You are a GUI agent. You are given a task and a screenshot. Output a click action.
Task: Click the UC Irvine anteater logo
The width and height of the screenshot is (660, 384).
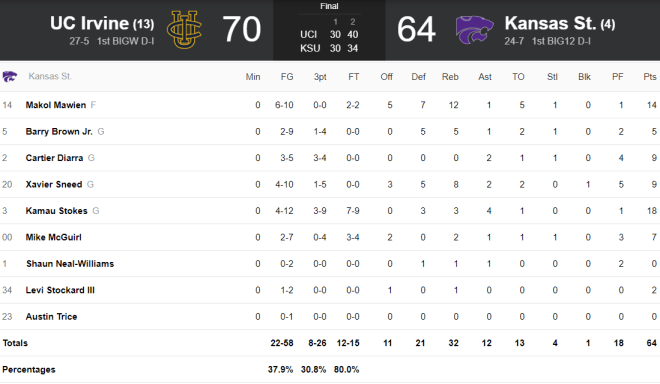coord(184,29)
